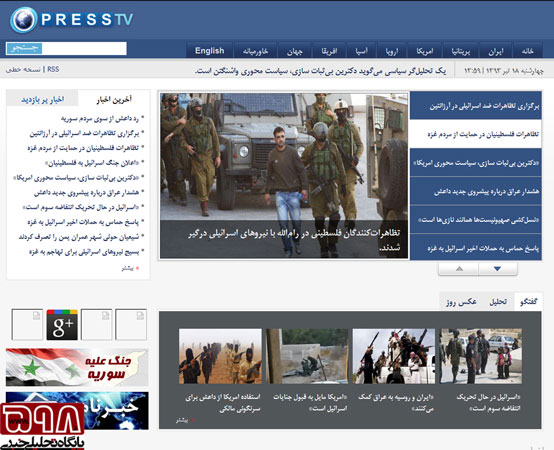Go to the خانه home menu item

click(x=528, y=52)
